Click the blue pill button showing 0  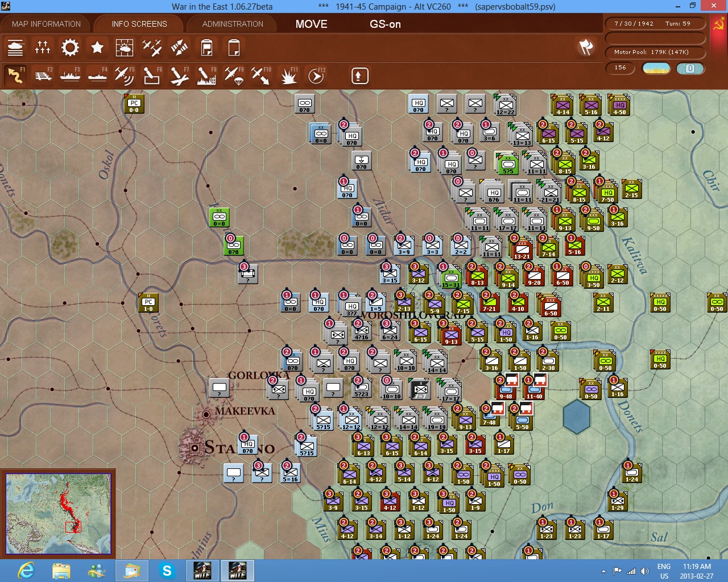pyautogui.click(x=690, y=68)
